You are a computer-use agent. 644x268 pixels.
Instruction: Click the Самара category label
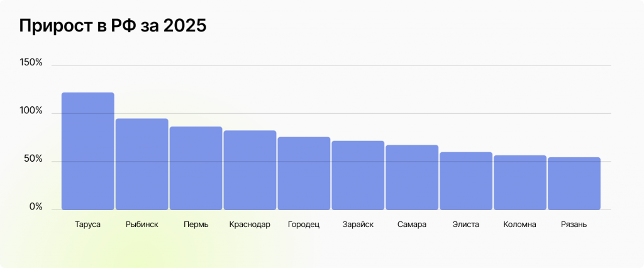click(x=412, y=225)
